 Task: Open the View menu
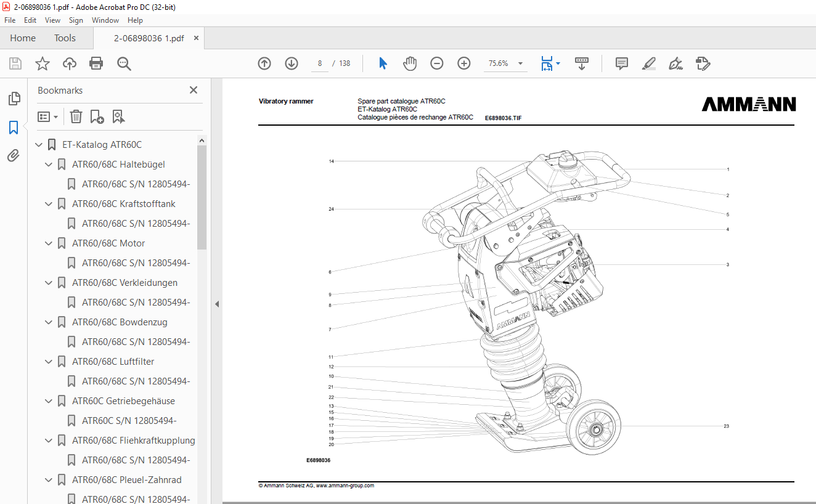tap(53, 20)
